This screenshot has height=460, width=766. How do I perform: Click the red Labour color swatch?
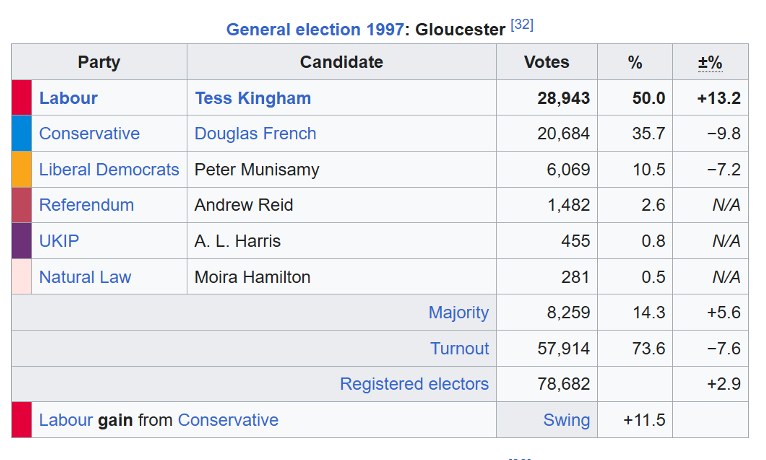point(21,98)
